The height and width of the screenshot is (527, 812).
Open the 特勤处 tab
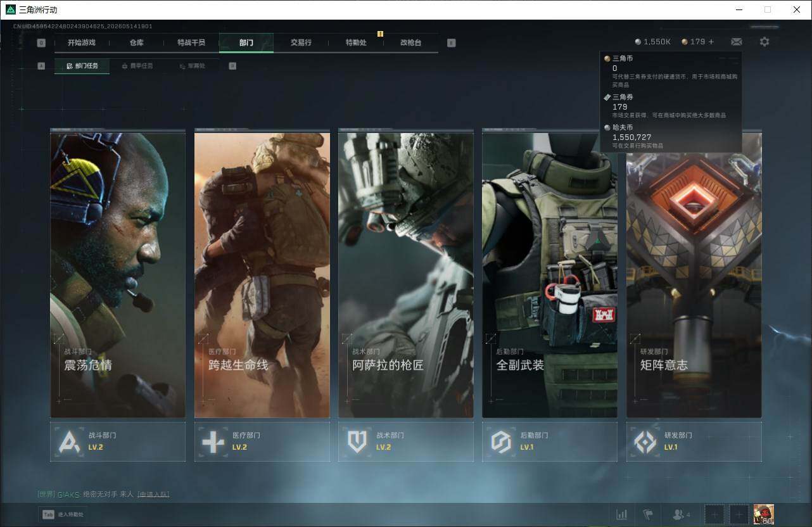coord(356,42)
